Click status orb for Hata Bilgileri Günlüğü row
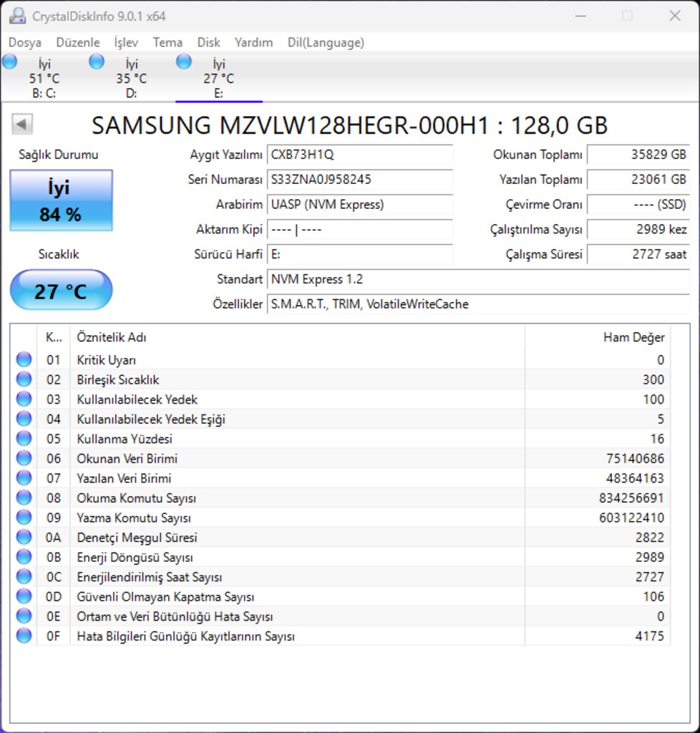Viewport: 700px width, 733px height. (x=24, y=636)
